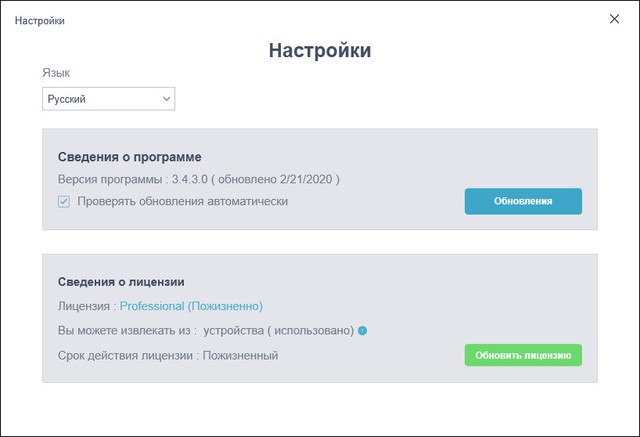640x437 pixels.
Task: Click the update date 2/21/2020 text
Action: point(308,179)
